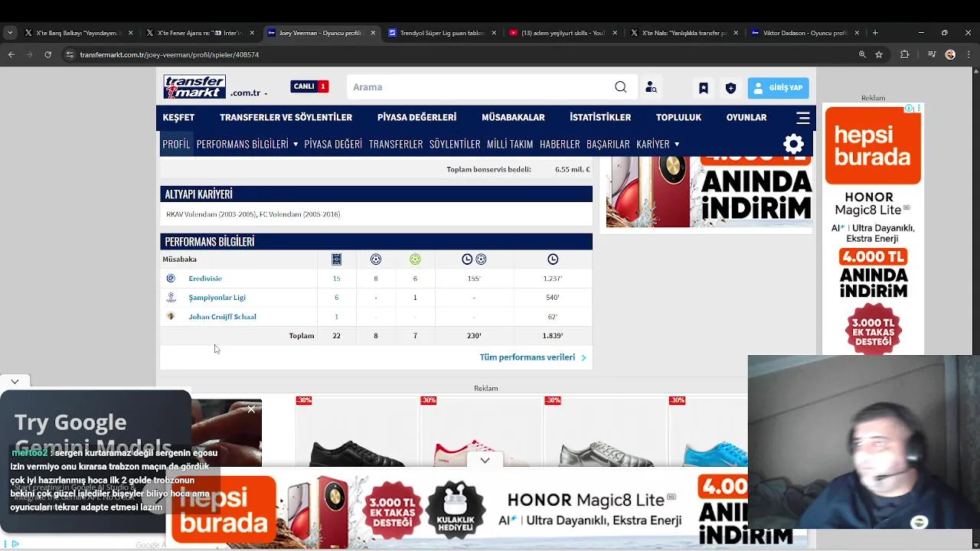Click the Eredivisie competition logo
980x551 pixels.
(x=171, y=279)
